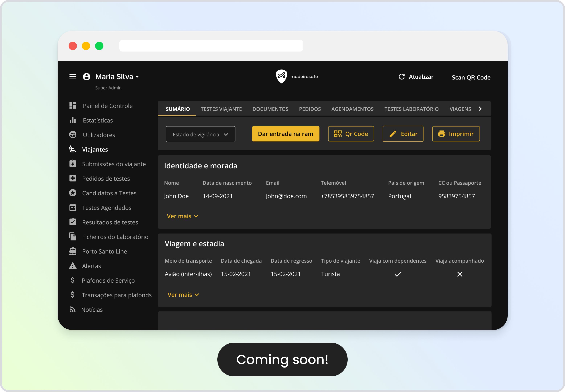Click the Qr Code button

[351, 134]
